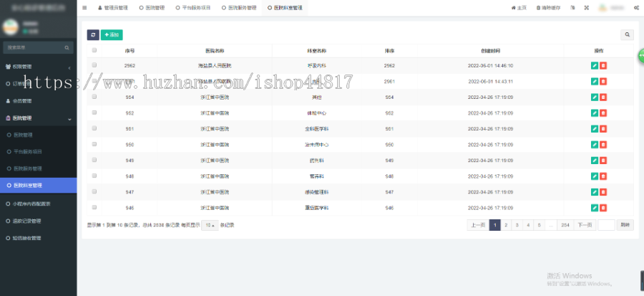Viewport: 644px width, 296px height.
Task: Jump to last page 254
Action: click(565, 225)
